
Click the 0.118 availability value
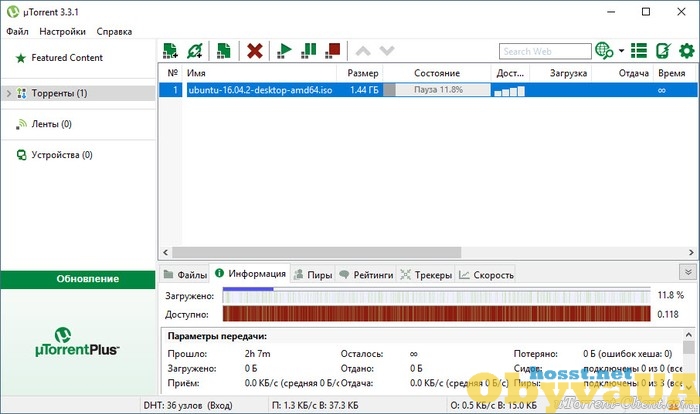pos(668,314)
